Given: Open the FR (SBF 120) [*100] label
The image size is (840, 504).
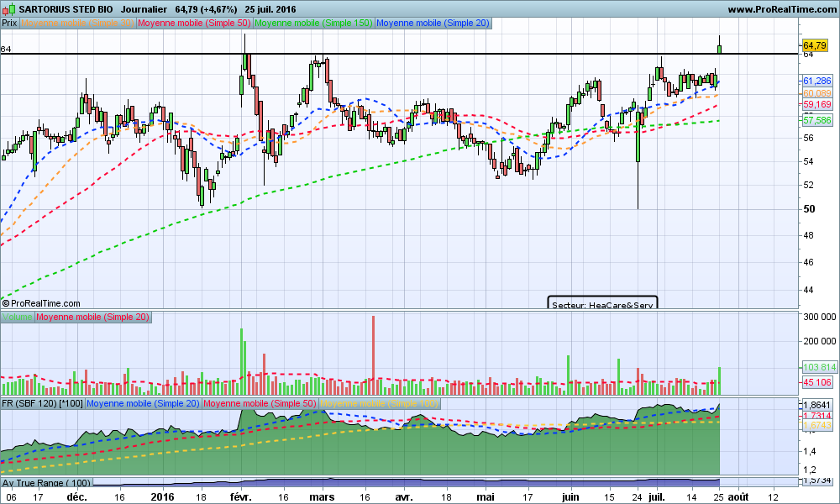Looking at the screenshot, I should (x=42, y=403).
